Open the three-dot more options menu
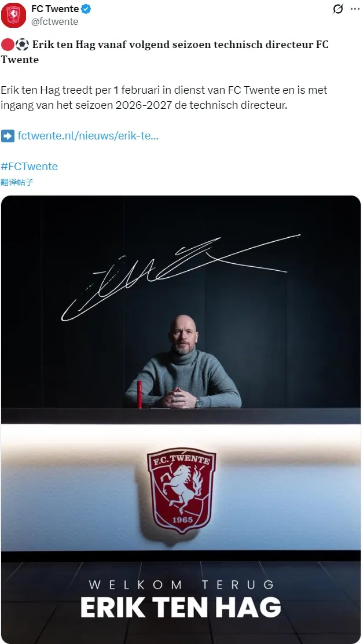 355,9
